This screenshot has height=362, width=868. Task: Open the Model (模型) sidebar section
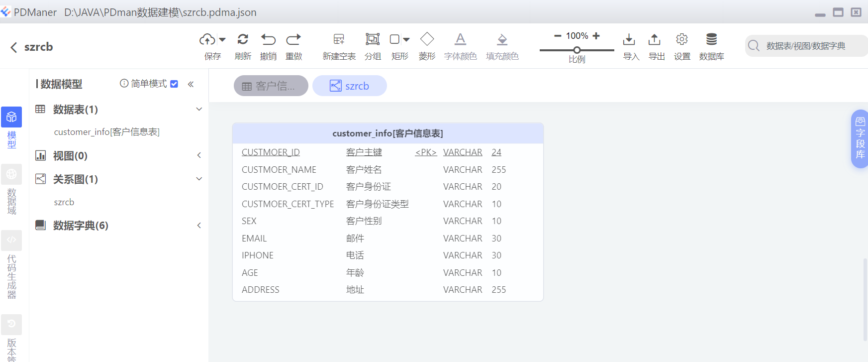[x=11, y=128]
